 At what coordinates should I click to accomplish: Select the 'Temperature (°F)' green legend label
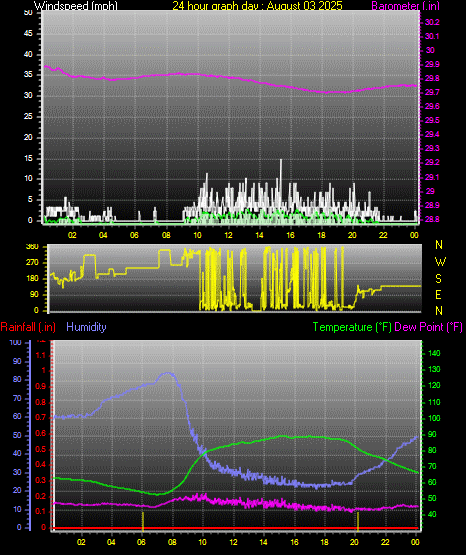(x=352, y=327)
